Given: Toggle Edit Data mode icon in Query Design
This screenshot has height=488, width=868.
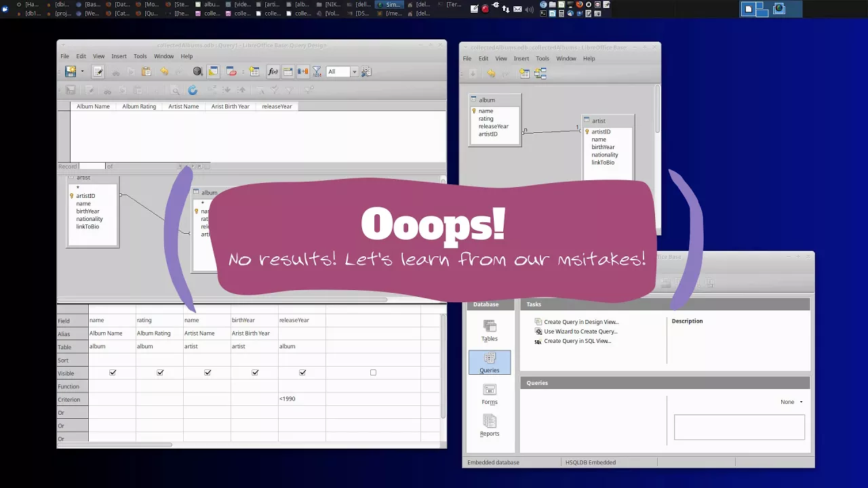Looking at the screenshot, I should [x=98, y=71].
